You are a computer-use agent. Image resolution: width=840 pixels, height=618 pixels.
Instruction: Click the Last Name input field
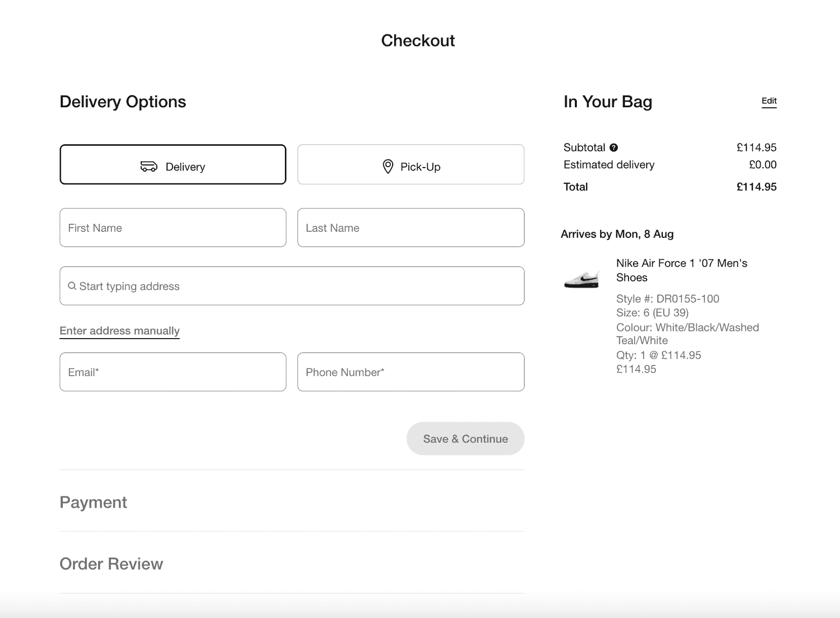click(410, 228)
